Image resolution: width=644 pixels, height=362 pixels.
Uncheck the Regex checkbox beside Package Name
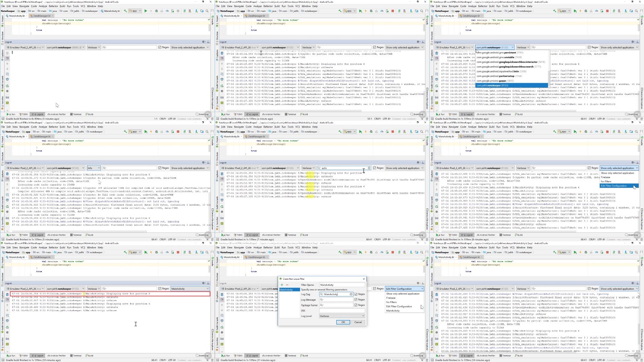pyautogui.click(x=356, y=305)
